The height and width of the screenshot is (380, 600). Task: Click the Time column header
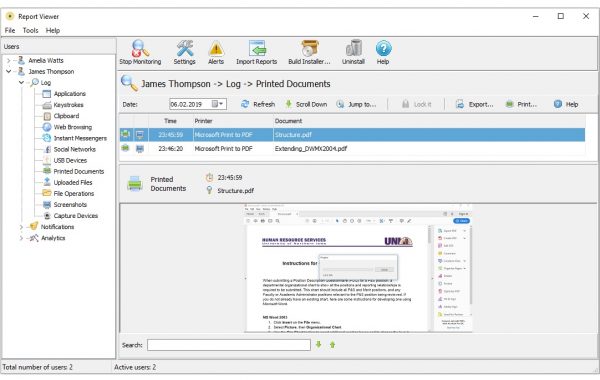(x=170, y=121)
